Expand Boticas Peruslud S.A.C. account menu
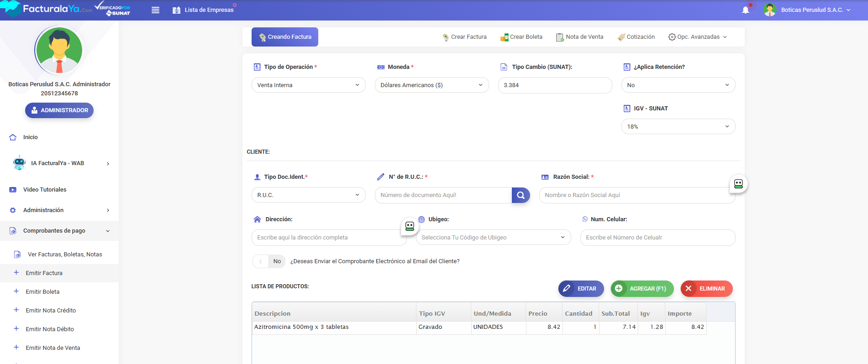This screenshot has height=364, width=868. click(815, 10)
